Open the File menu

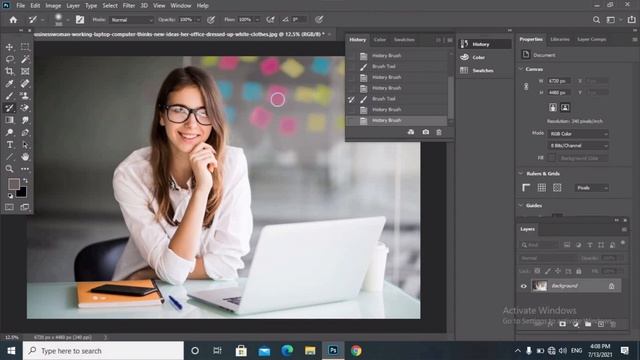coord(20,6)
